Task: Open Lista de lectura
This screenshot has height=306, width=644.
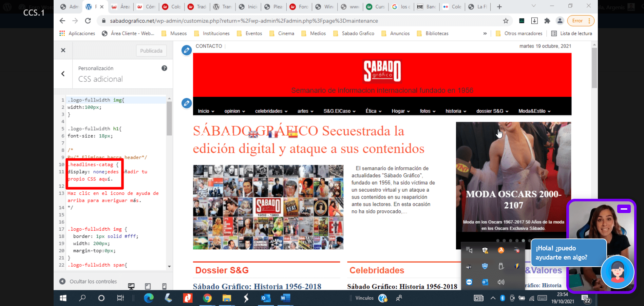Action: [572, 33]
